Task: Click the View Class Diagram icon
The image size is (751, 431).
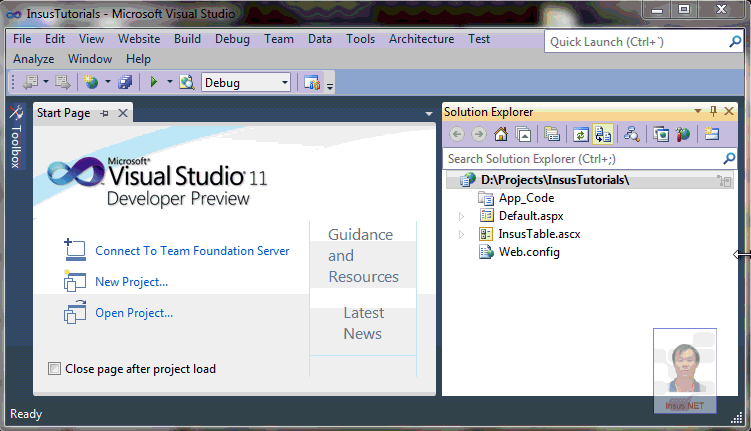Action: point(631,134)
